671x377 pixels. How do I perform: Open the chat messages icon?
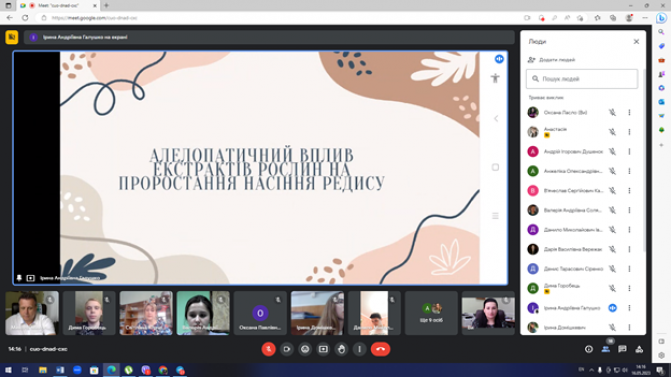(622, 349)
